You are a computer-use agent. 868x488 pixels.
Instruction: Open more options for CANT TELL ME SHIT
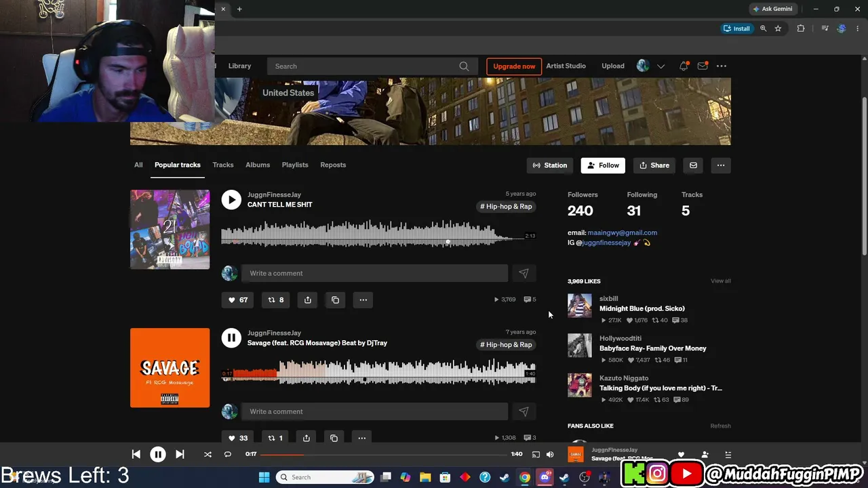pos(363,300)
